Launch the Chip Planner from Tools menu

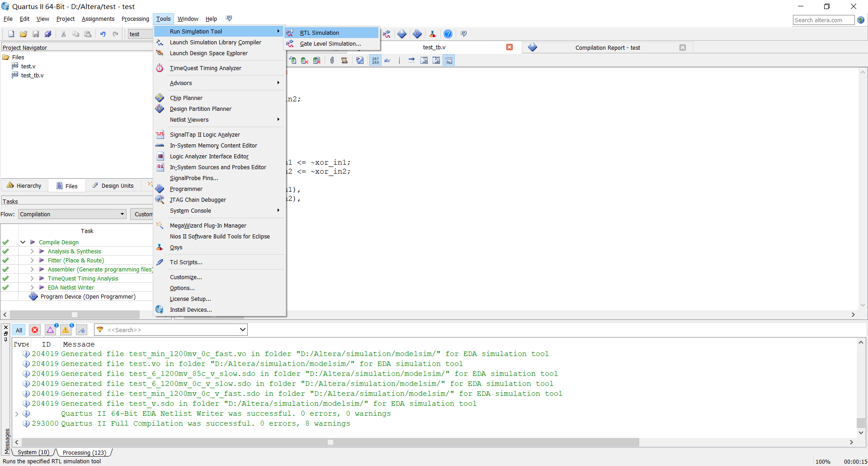pos(186,98)
